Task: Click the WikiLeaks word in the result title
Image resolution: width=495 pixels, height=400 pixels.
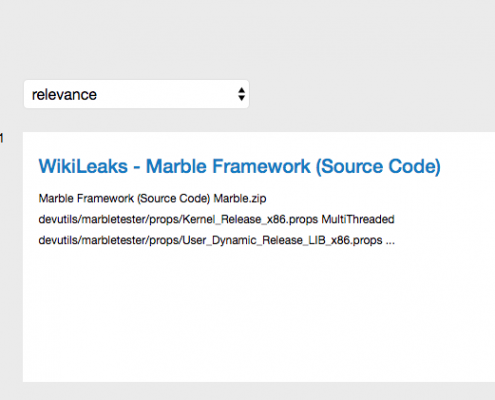Action: tap(83, 166)
